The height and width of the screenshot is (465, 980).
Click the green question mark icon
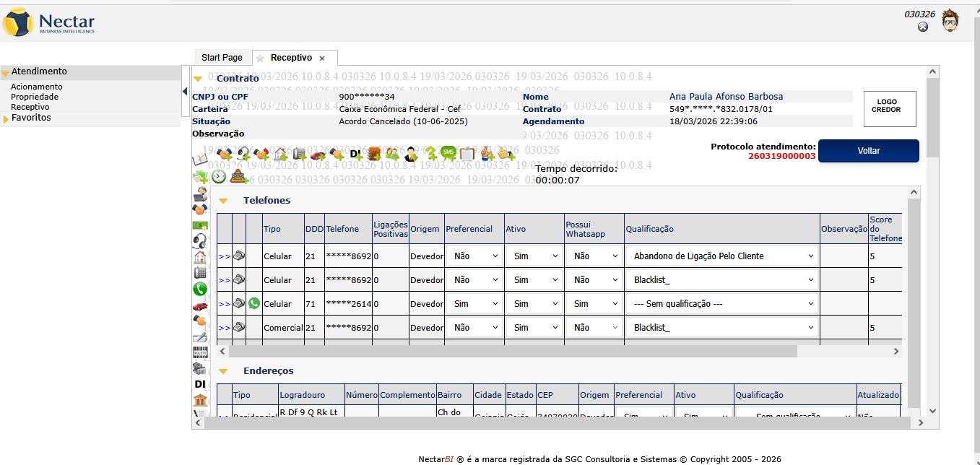click(x=430, y=153)
